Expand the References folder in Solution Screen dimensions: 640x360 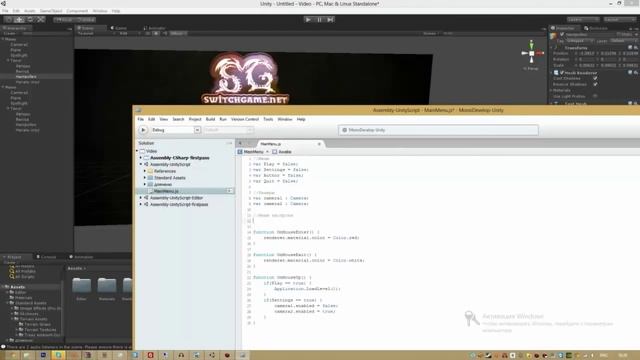(x=145, y=171)
